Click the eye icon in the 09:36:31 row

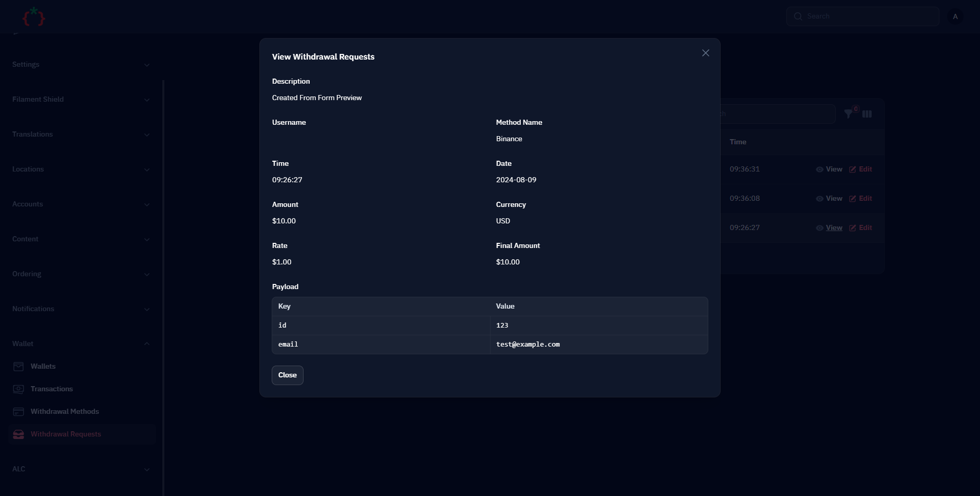pyautogui.click(x=820, y=169)
